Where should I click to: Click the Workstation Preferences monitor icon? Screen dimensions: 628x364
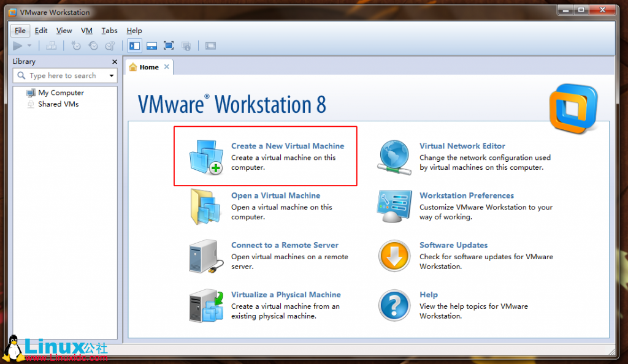tap(394, 207)
